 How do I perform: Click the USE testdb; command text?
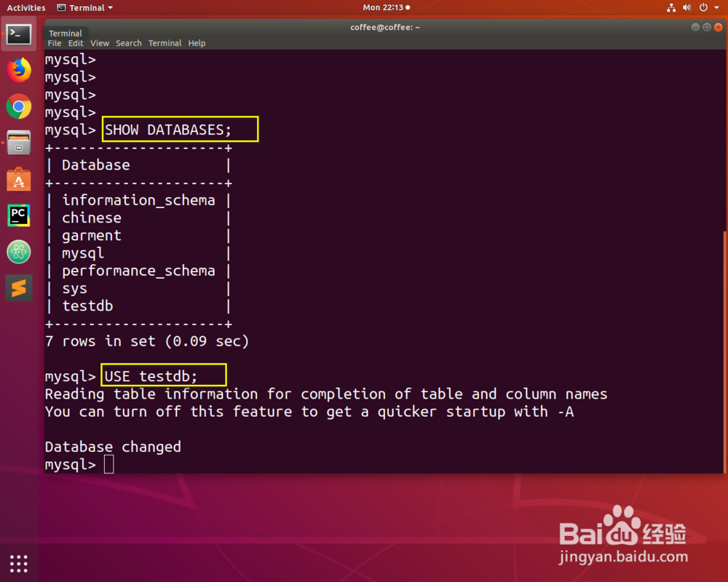pyautogui.click(x=151, y=376)
